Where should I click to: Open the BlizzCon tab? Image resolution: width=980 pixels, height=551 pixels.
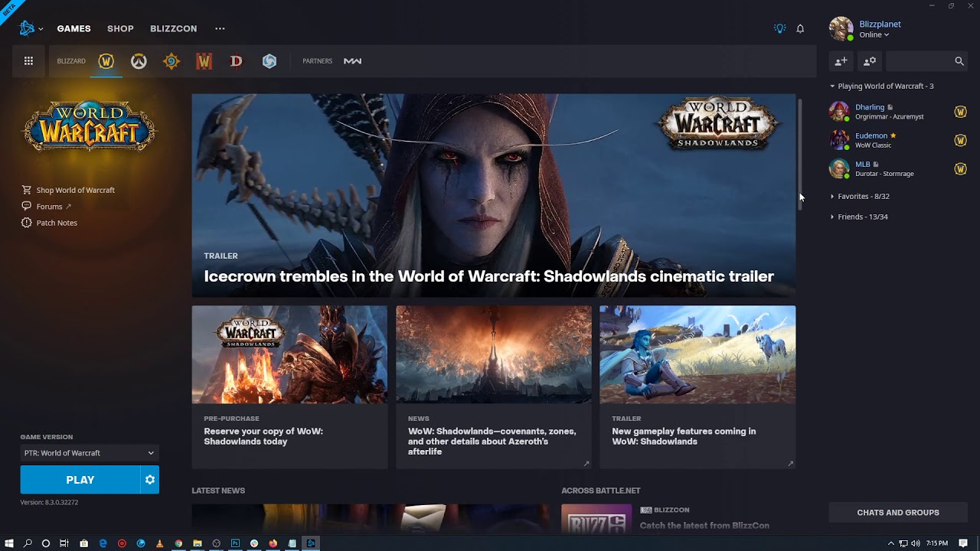coord(173,28)
